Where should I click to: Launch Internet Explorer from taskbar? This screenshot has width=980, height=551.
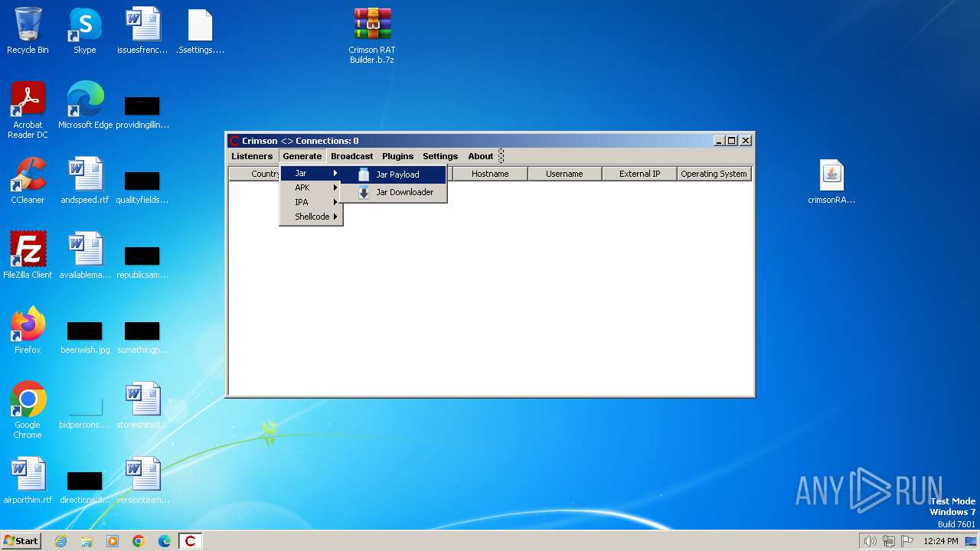tap(61, 541)
